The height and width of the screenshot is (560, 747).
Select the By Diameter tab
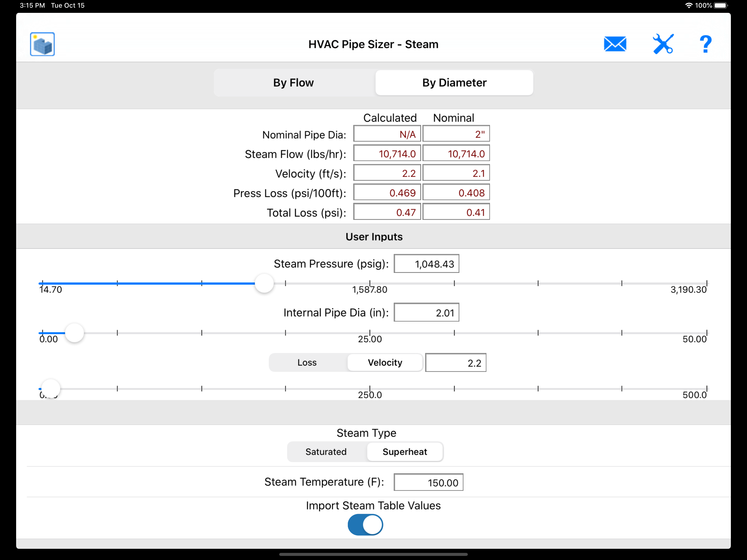coord(454,83)
